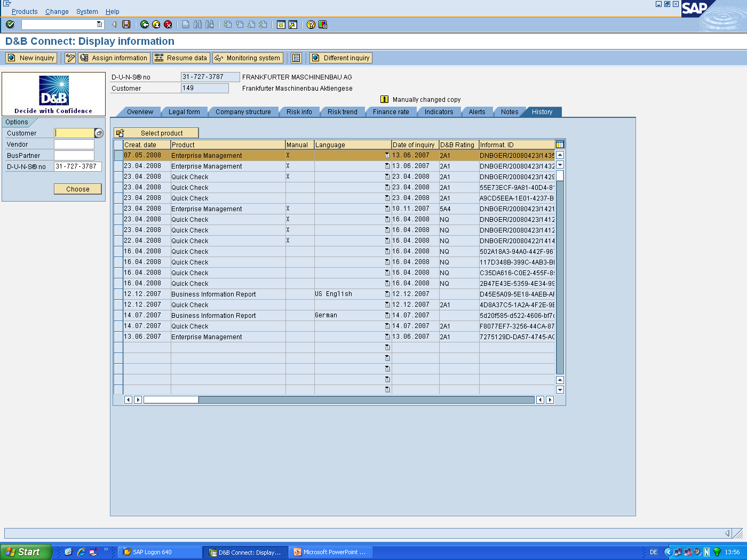The image size is (747, 560).
Task: Click the Print icon in toolbar
Action: [186, 25]
